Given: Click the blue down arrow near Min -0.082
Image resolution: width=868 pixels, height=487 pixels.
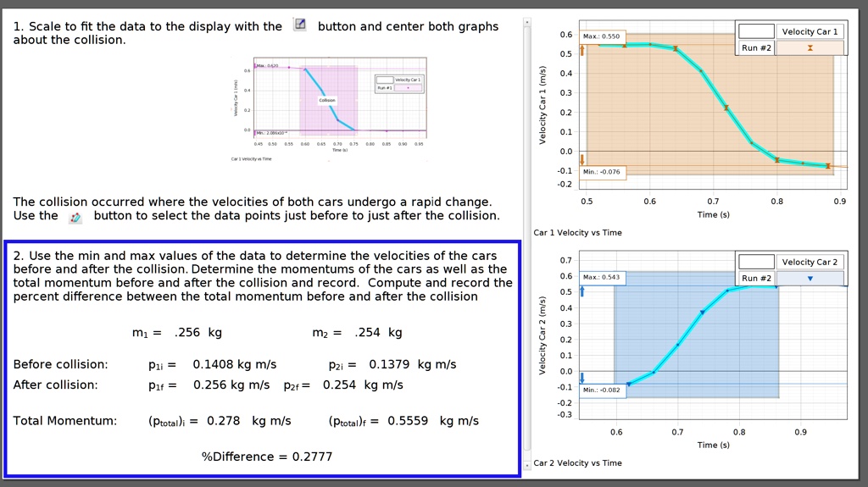Looking at the screenshot, I should point(581,378).
